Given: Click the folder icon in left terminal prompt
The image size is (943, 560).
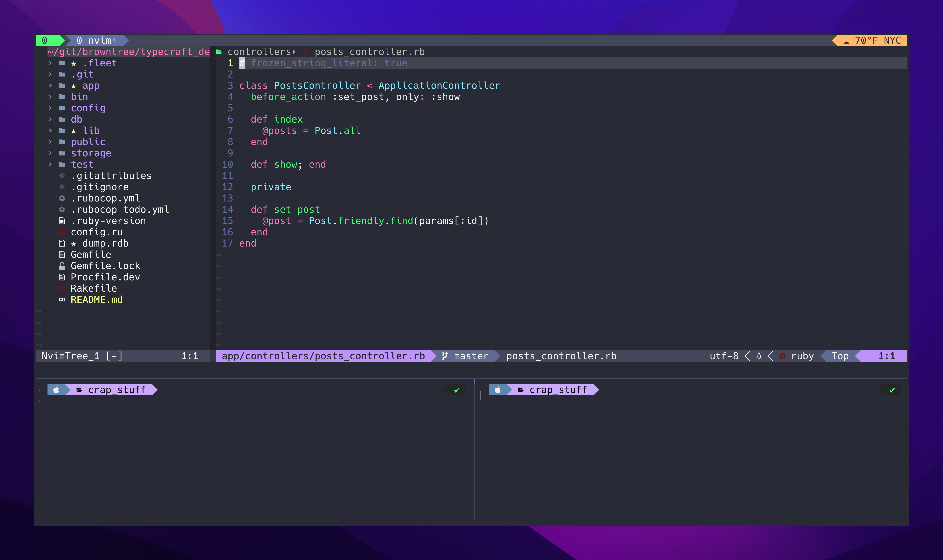Looking at the screenshot, I should [79, 390].
